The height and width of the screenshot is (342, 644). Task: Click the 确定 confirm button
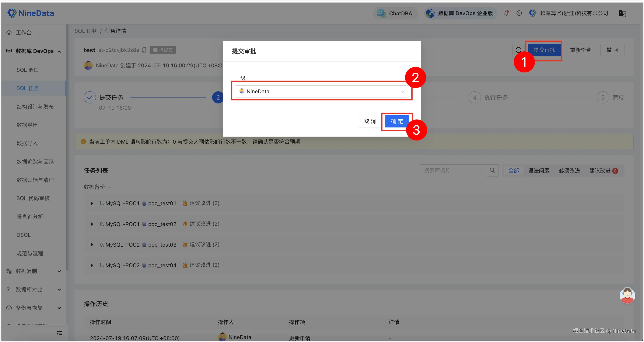[x=397, y=122]
